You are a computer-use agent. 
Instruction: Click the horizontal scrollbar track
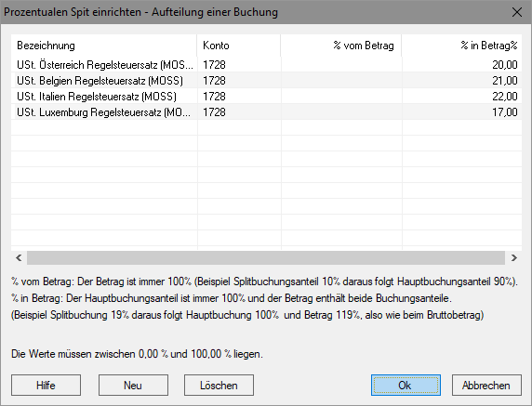(266, 258)
